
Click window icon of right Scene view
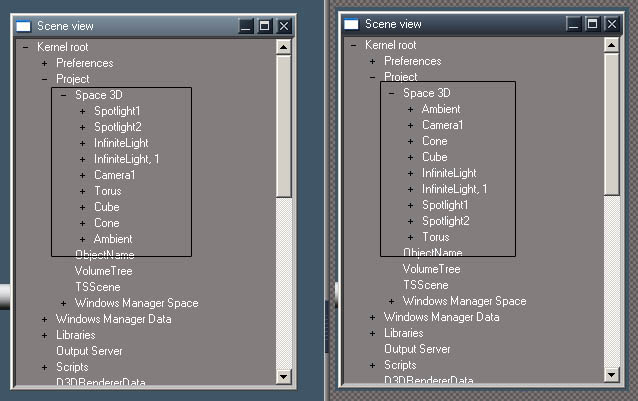351,24
